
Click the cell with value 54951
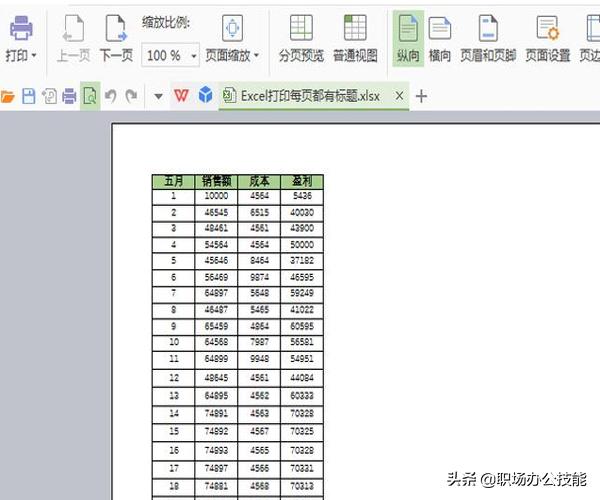[302, 359]
